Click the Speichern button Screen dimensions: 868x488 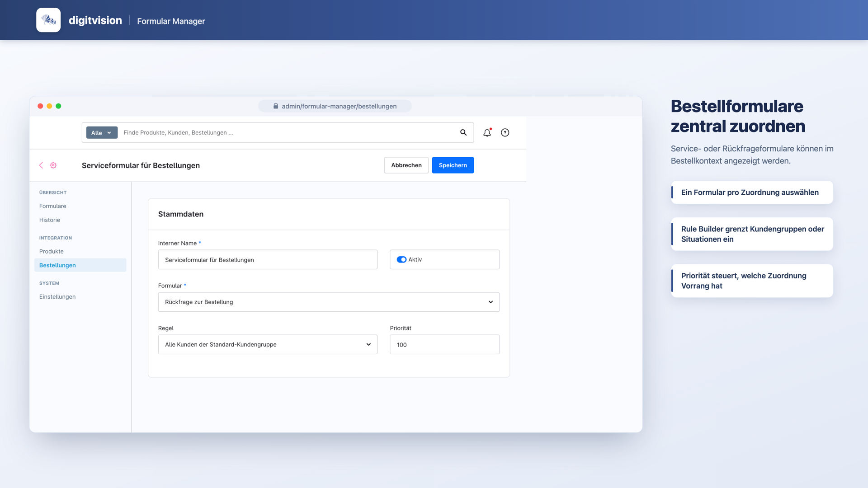453,165
